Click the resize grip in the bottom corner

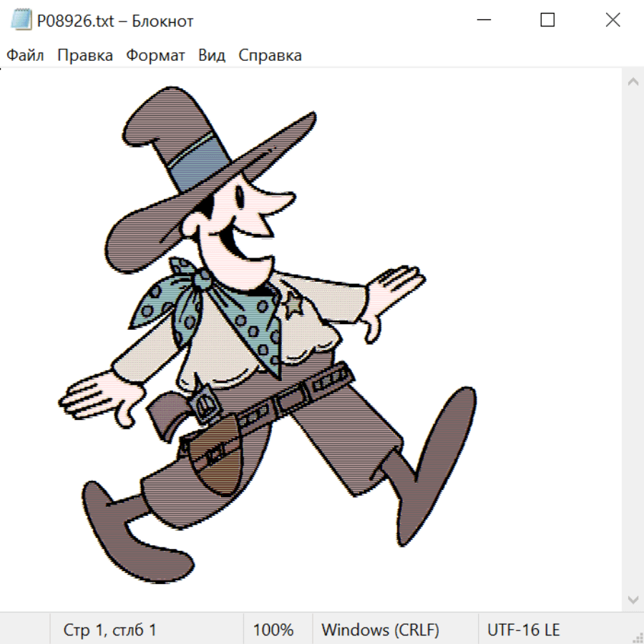[637, 637]
